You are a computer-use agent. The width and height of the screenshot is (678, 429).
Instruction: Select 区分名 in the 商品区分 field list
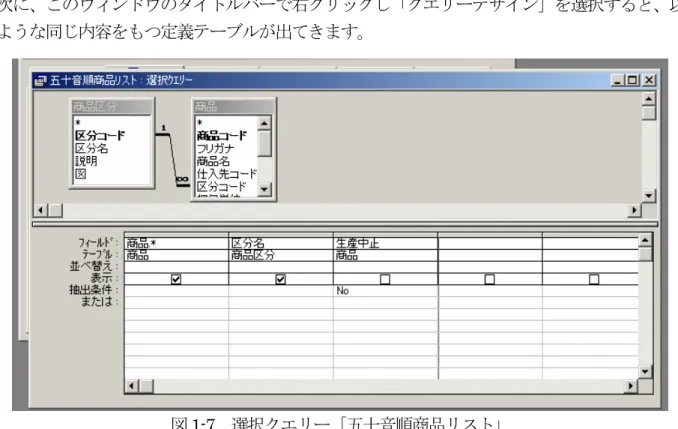(92, 149)
